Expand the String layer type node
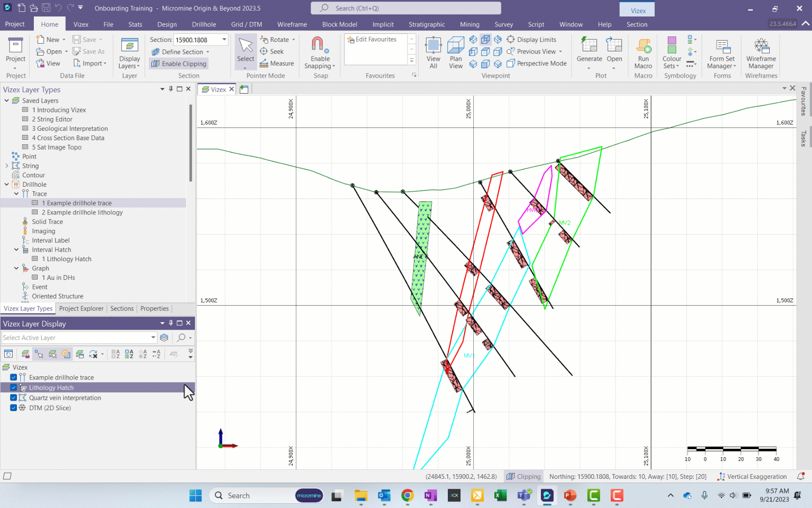 (7, 166)
